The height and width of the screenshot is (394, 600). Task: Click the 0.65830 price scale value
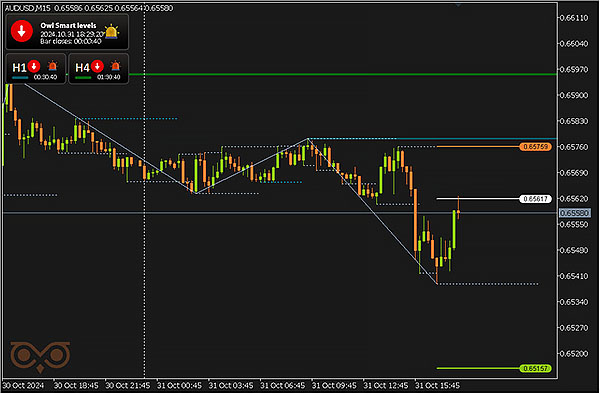pos(574,121)
